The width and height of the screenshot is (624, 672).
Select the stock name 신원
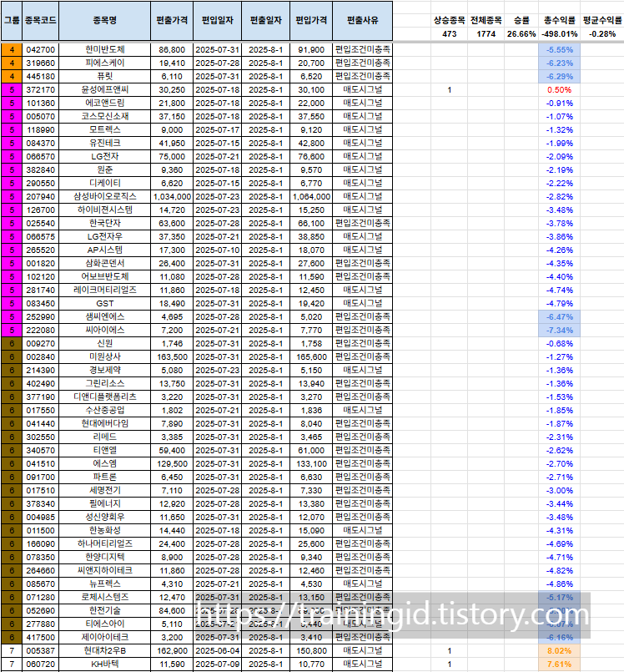(x=104, y=344)
